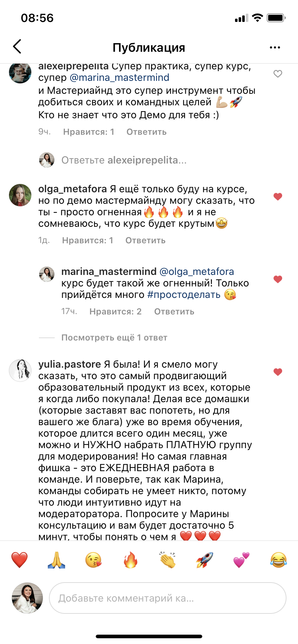The image size is (298, 644).
Task: Open the #простоделать hashtag
Action: (184, 295)
